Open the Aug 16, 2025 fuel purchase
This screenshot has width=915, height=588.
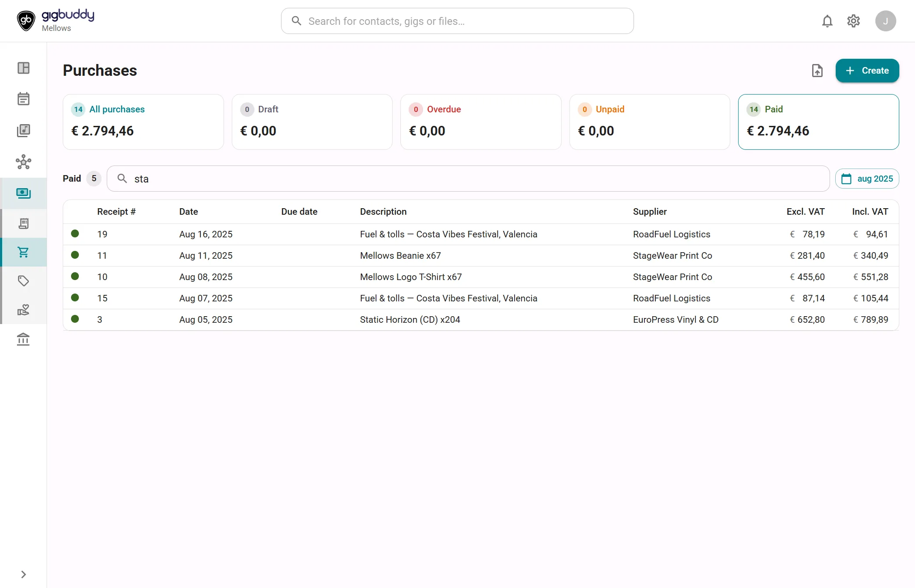pyautogui.click(x=481, y=234)
